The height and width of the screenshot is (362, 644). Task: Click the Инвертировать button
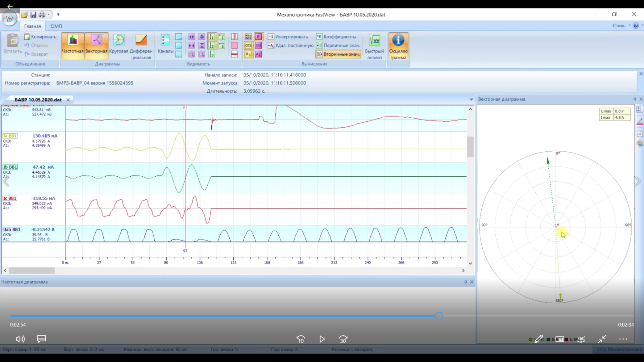tap(288, 37)
